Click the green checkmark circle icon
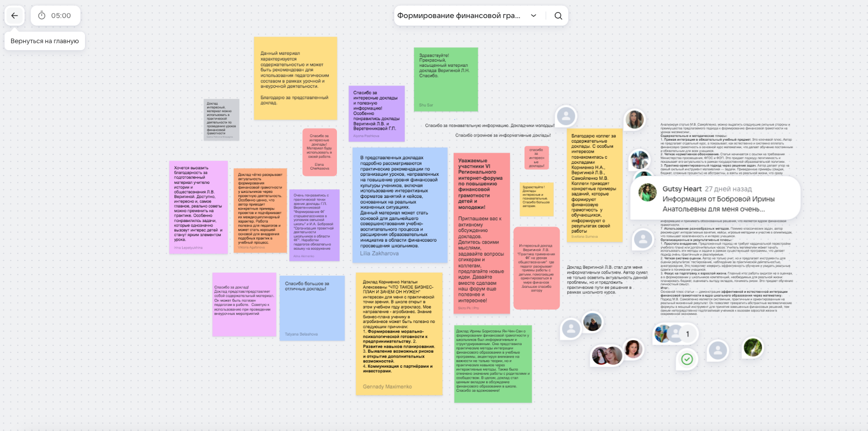Viewport: 868px width, 431px height. [x=687, y=359]
